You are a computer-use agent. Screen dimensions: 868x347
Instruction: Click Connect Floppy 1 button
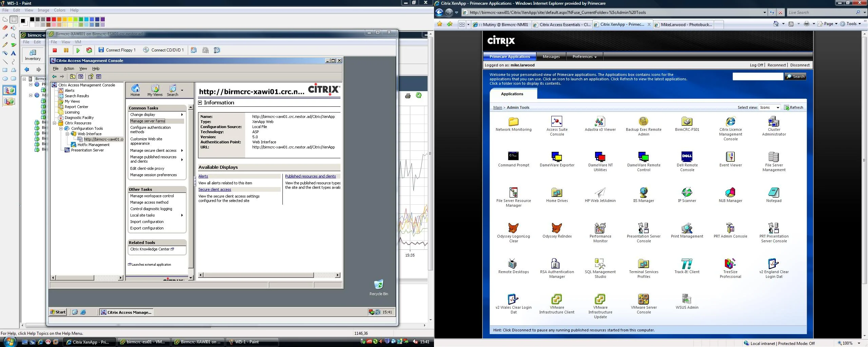coord(117,50)
